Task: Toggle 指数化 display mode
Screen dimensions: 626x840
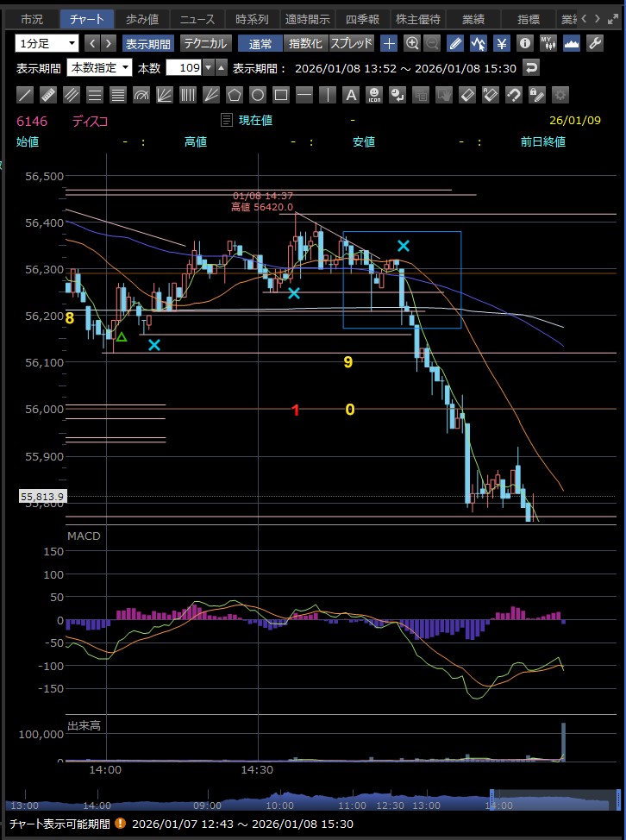Action: (306, 43)
